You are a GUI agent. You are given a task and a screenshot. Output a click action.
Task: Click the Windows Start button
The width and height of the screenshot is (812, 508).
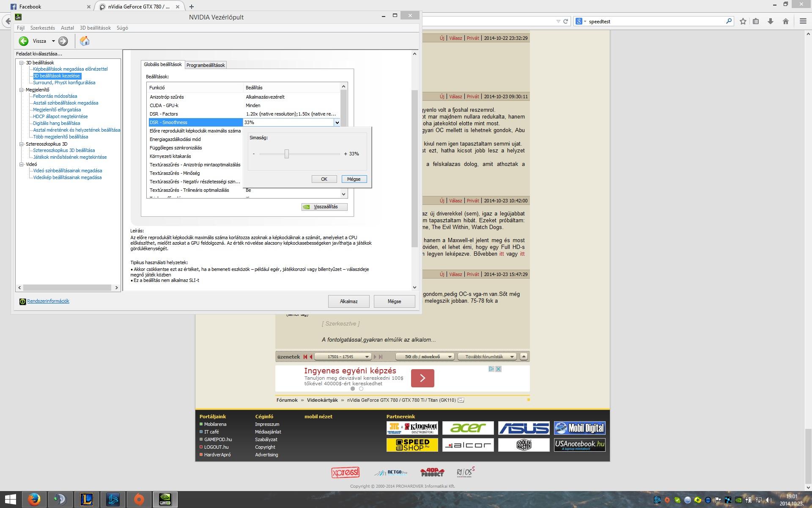pos(11,500)
